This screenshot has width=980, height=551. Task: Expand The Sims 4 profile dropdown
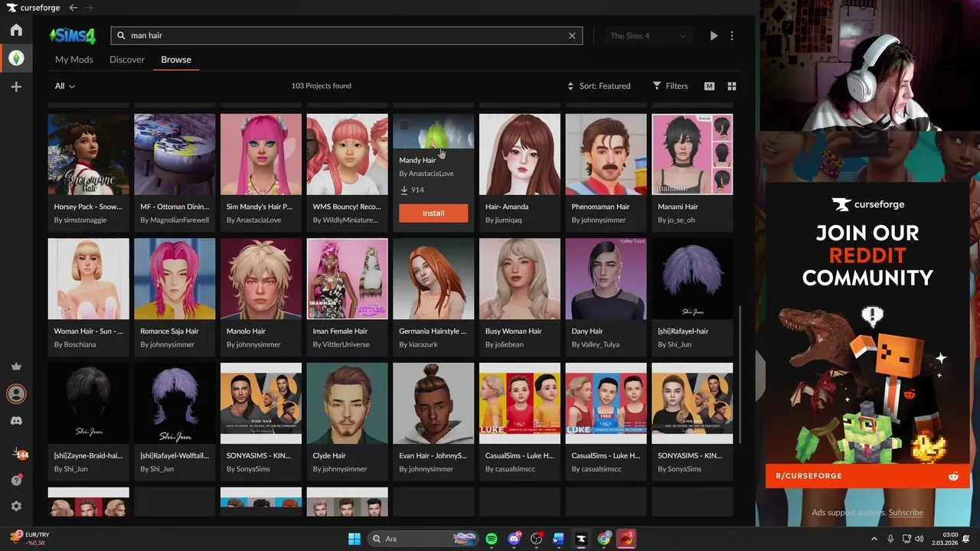tap(648, 36)
